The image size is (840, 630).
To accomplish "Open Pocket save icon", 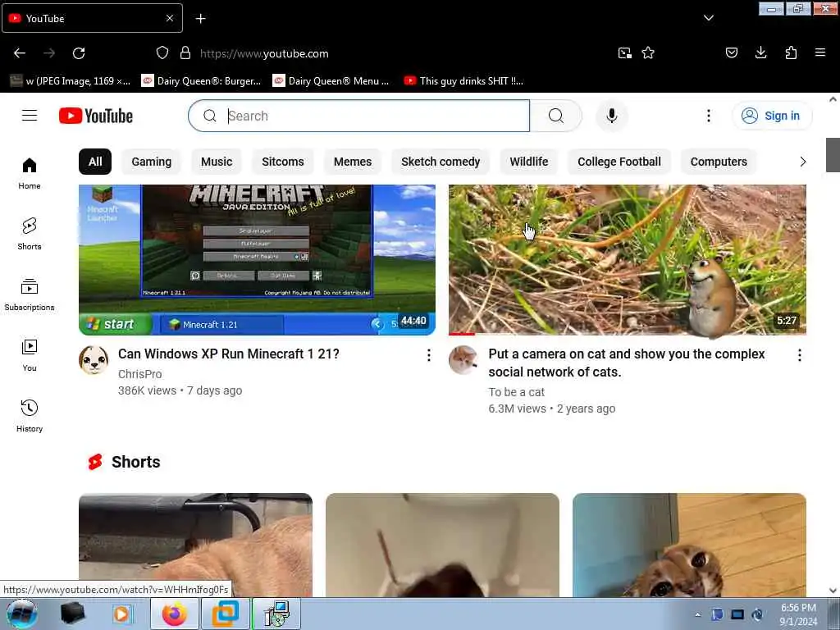I will tap(731, 53).
